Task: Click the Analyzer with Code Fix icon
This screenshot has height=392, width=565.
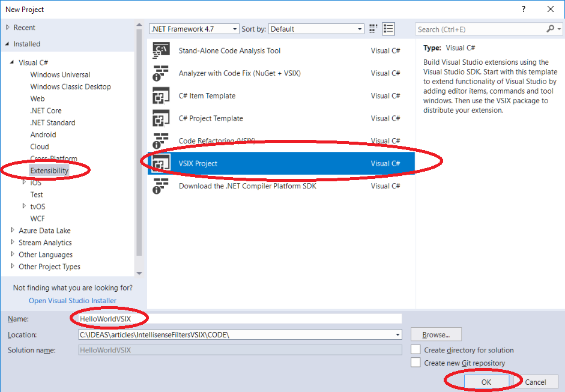Action: pyautogui.click(x=161, y=73)
